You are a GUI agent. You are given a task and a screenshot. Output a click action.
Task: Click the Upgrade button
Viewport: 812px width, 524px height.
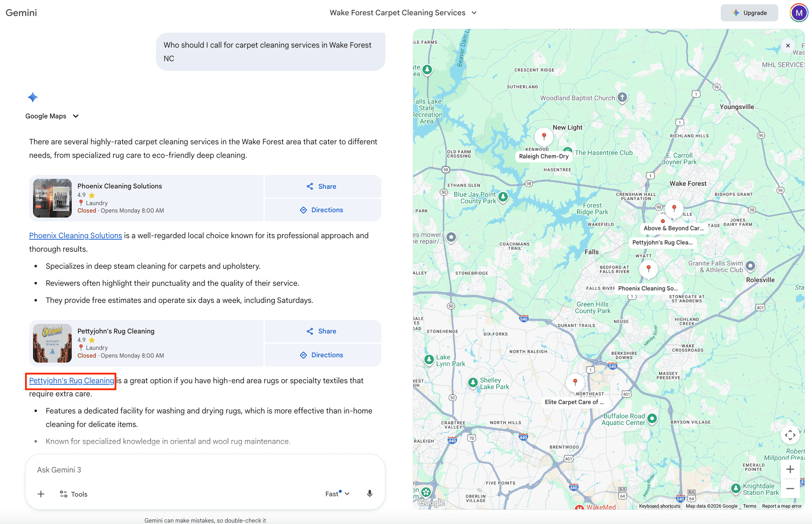[x=749, y=13]
